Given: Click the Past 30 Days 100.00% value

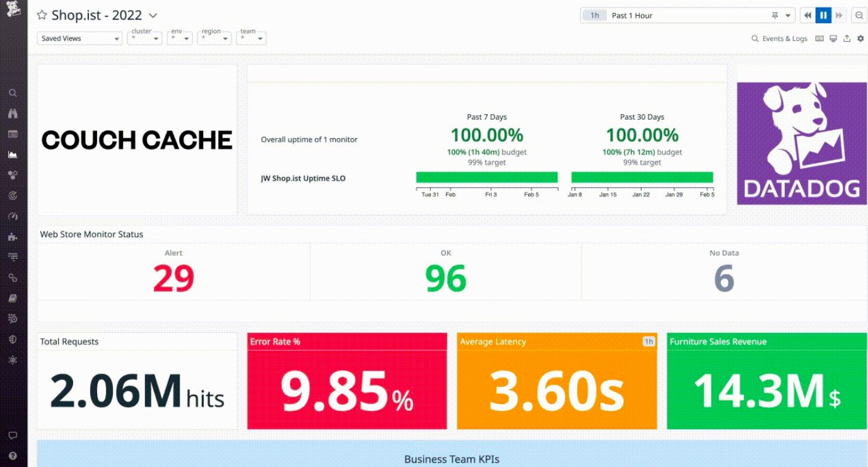Looking at the screenshot, I should click(x=642, y=135).
